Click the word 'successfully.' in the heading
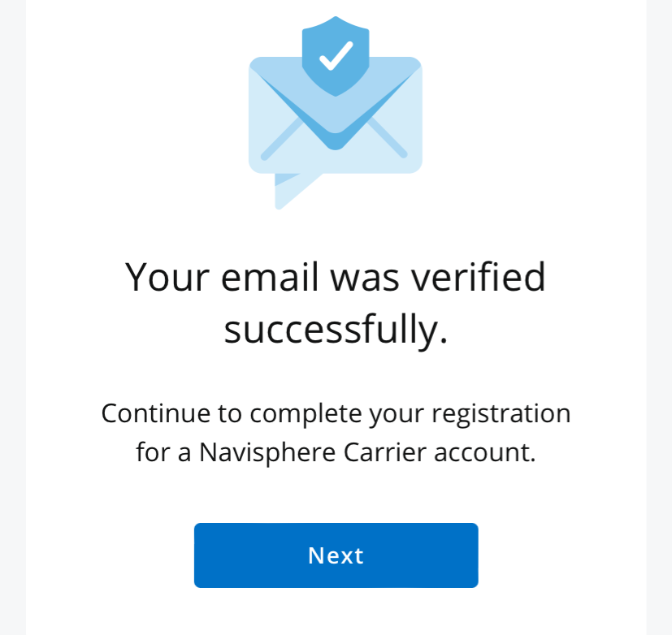 (x=336, y=330)
